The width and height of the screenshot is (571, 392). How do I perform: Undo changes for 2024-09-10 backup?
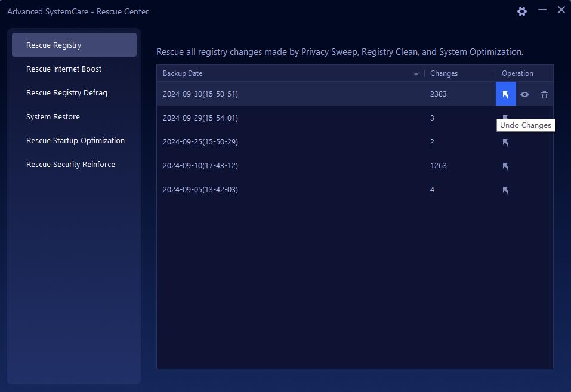coord(505,166)
